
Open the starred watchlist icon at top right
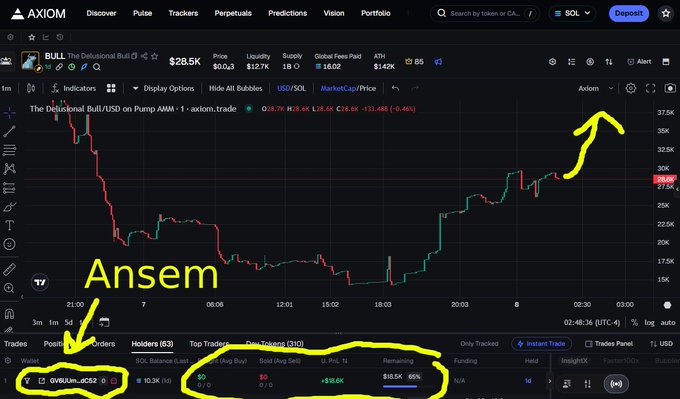click(x=666, y=13)
